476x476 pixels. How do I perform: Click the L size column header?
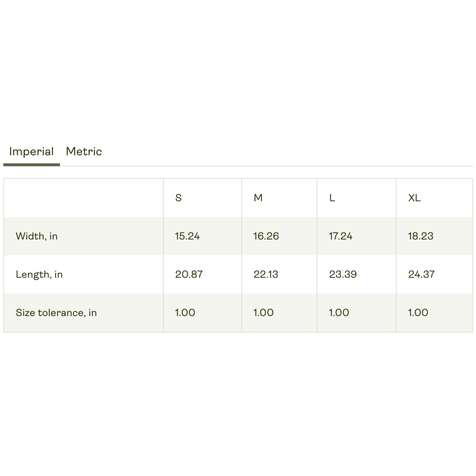332,198
